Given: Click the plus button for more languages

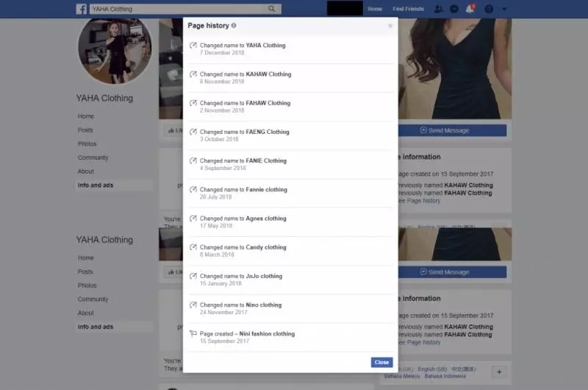Looking at the screenshot, I should (499, 372).
